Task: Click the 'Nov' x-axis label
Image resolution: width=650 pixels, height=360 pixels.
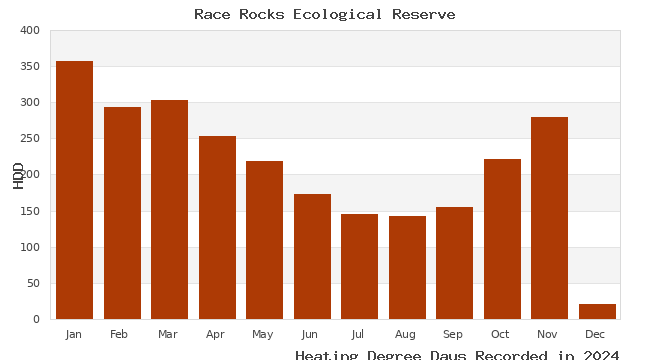Action: 547,334
